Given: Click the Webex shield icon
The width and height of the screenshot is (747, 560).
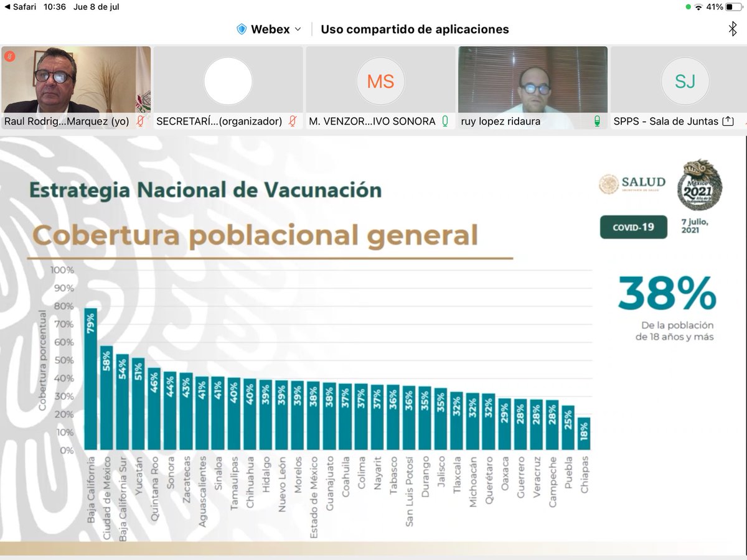Looking at the screenshot, I should [x=242, y=29].
